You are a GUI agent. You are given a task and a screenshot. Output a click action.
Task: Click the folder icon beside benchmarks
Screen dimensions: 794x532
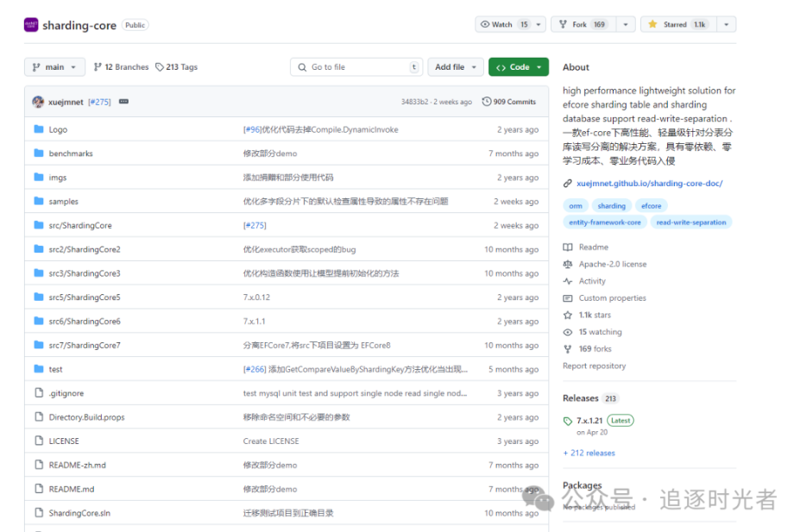tap(39, 153)
